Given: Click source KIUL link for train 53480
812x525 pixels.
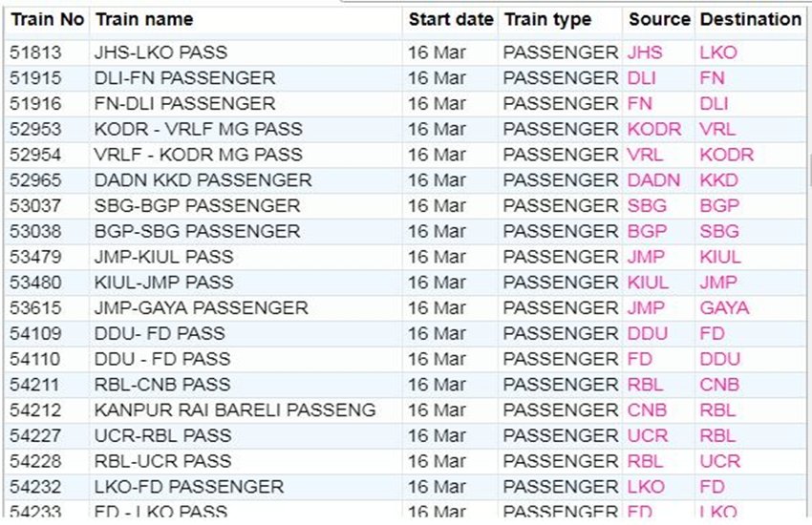Looking at the screenshot, I should tap(648, 283).
